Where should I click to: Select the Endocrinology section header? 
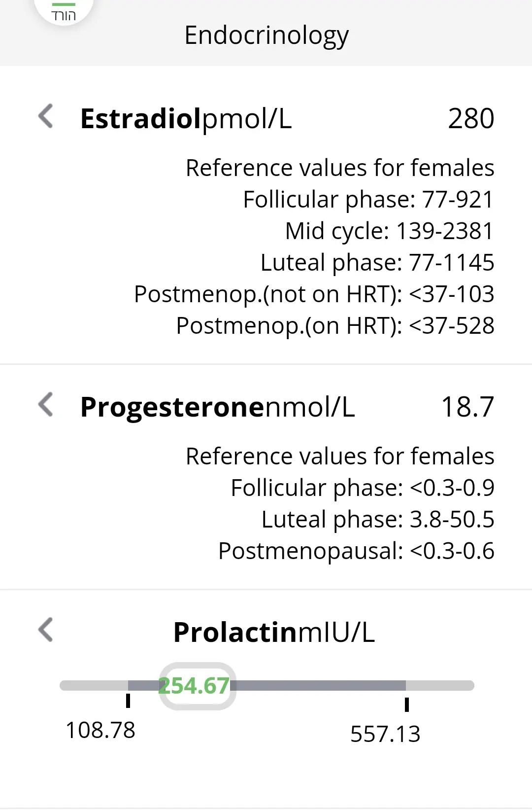point(266,35)
